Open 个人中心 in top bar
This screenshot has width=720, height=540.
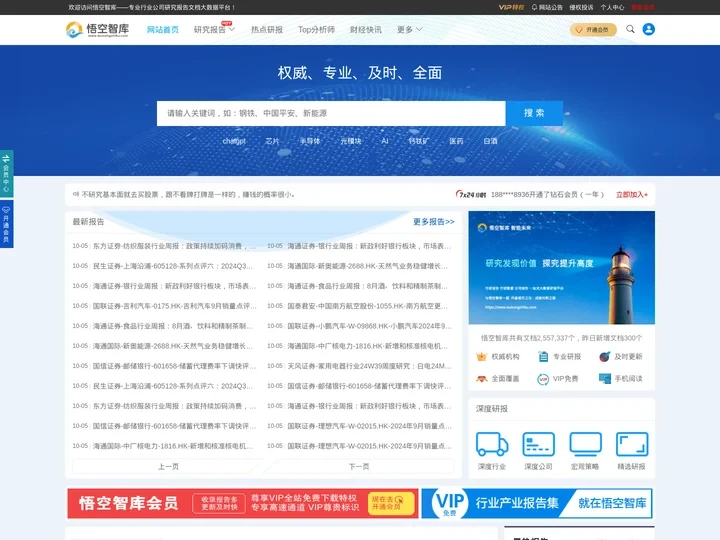[x=612, y=7]
